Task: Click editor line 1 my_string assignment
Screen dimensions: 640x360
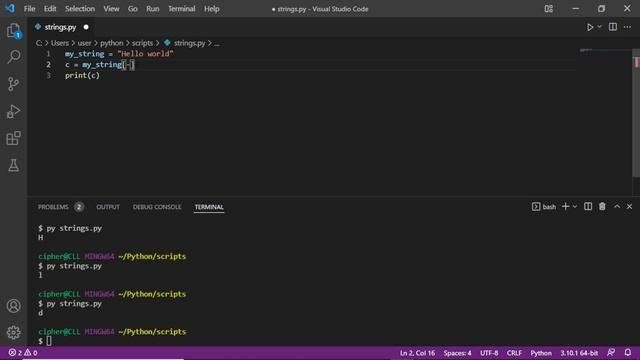Action: 119,53
